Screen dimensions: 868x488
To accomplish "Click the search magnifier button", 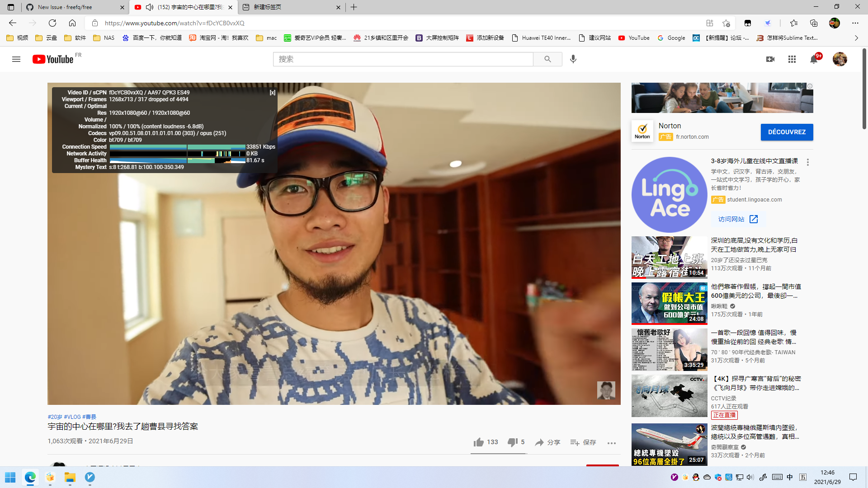I will (x=547, y=59).
